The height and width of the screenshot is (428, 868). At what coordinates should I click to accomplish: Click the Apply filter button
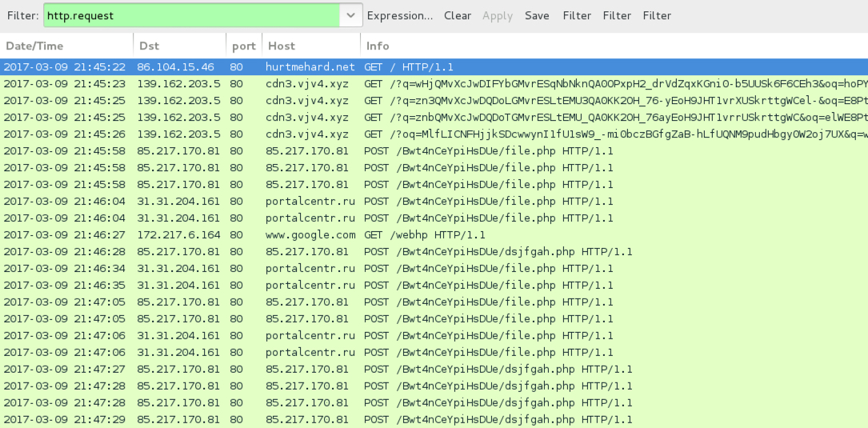click(498, 15)
